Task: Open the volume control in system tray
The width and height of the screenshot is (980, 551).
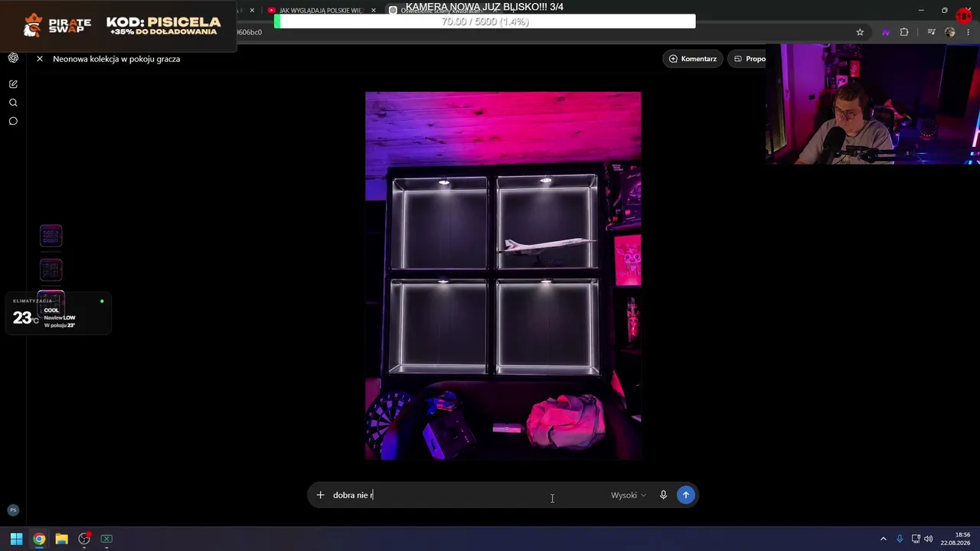Action: 929,539
